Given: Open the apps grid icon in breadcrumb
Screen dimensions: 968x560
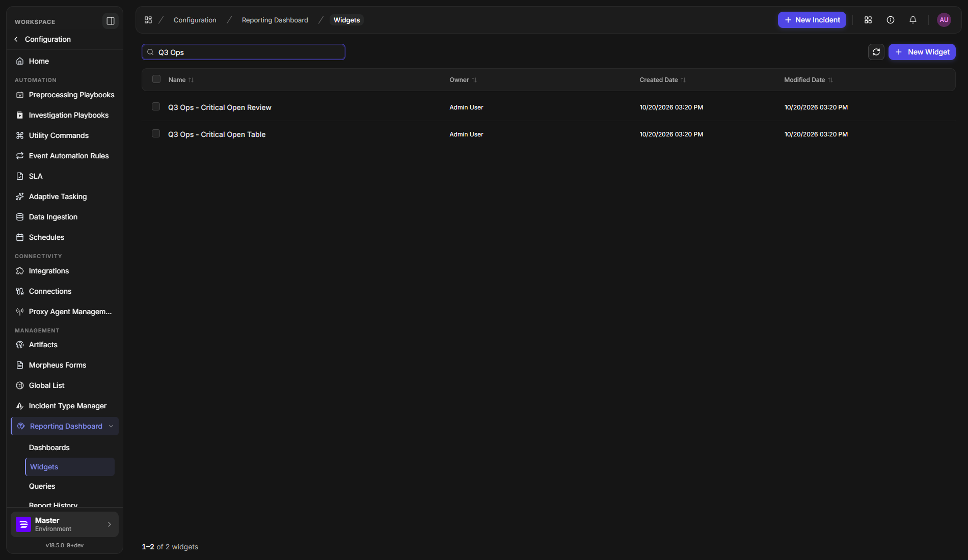Looking at the screenshot, I should (148, 20).
